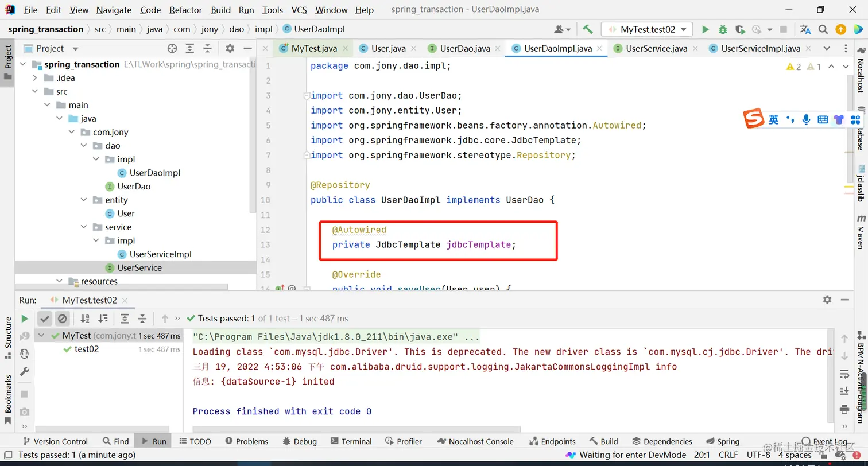Collapse all test results in Run panel
This screenshot has height=466, width=868.
(142, 319)
